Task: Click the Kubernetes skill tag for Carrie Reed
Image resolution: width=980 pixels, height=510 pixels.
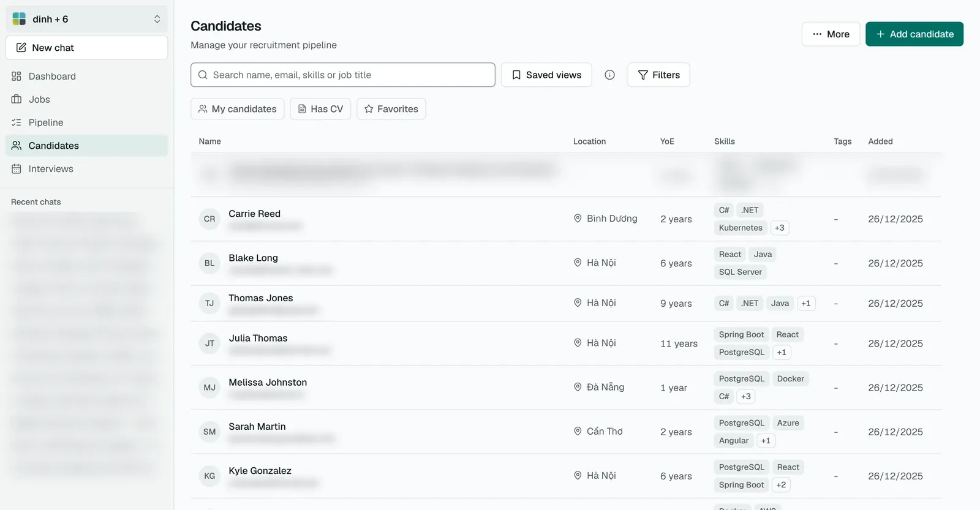Action: click(x=741, y=228)
